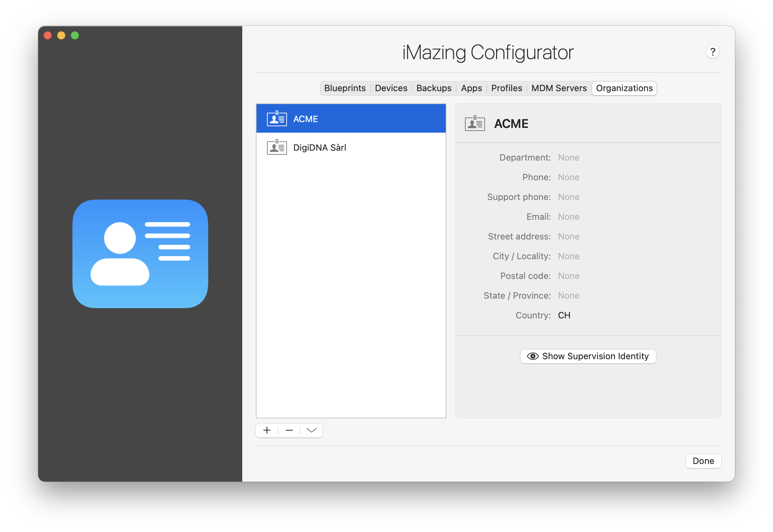
Task: Open the MDM Servers tab
Action: pyautogui.click(x=559, y=88)
